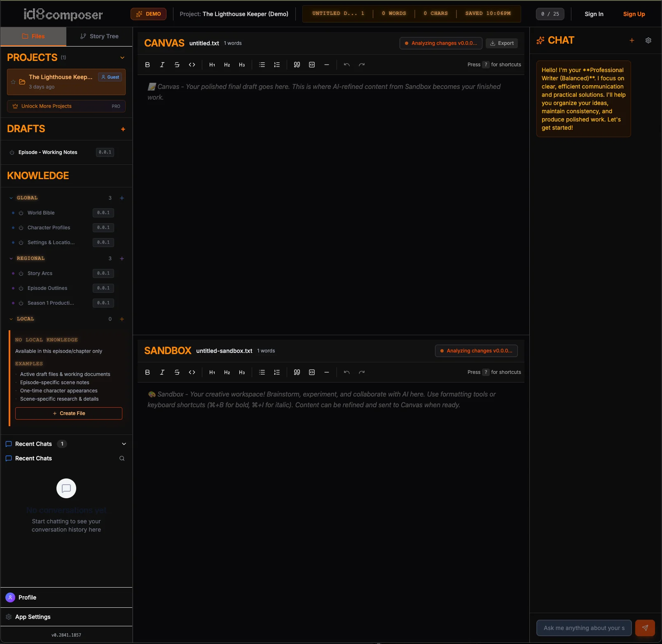The height and width of the screenshot is (644, 662).
Task: Collapse the Recent Chats list
Action: (124, 444)
